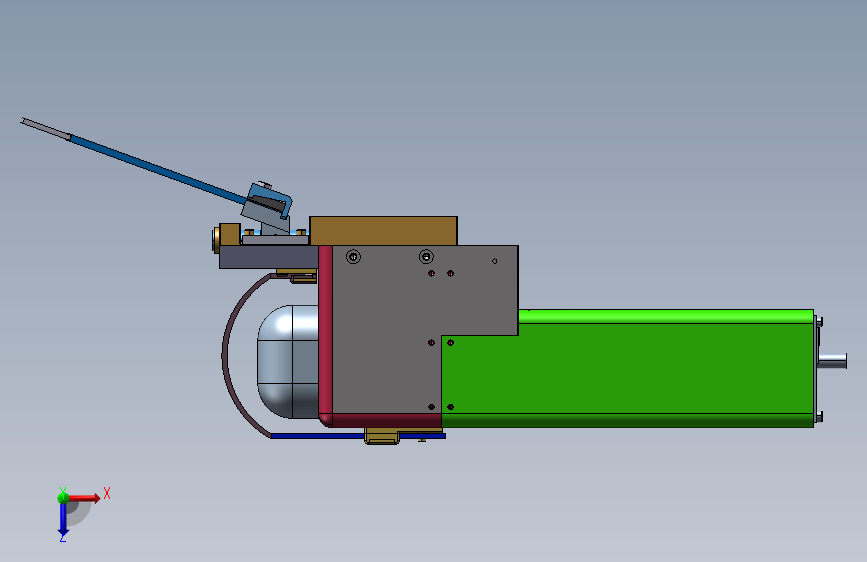
Task: Select the left socket-head screw on the gray bracket
Action: coord(353,257)
